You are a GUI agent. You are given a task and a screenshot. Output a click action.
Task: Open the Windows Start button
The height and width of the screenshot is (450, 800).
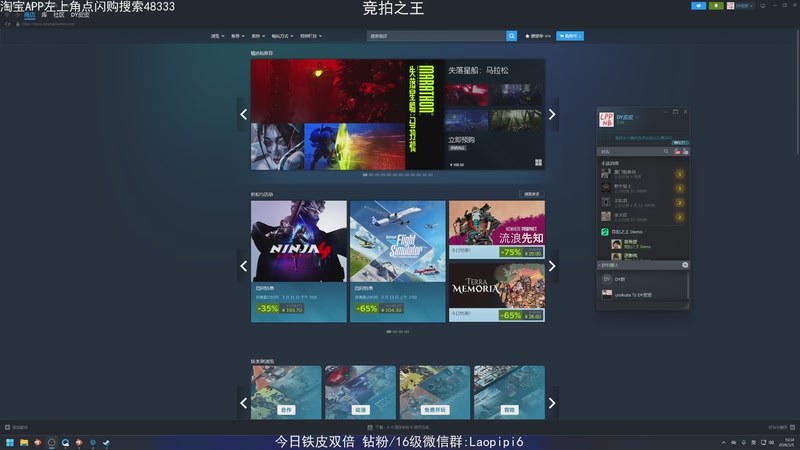[10, 442]
